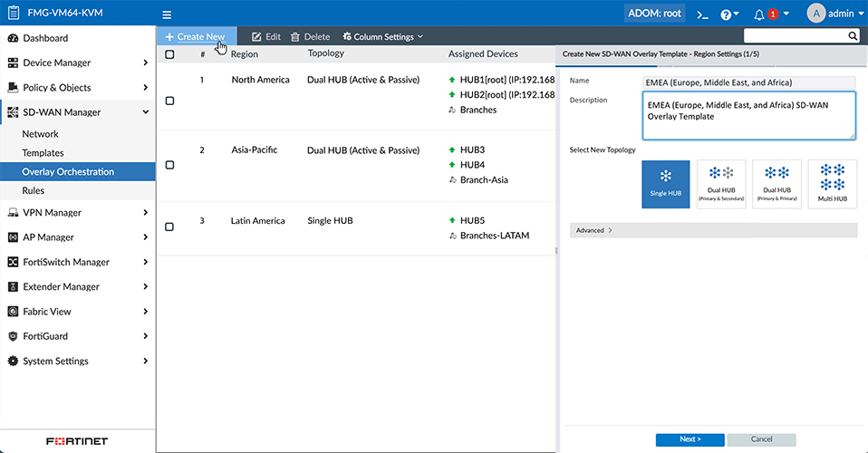Image resolution: width=868 pixels, height=453 pixels.
Task: Click the Create New button
Action: (197, 36)
